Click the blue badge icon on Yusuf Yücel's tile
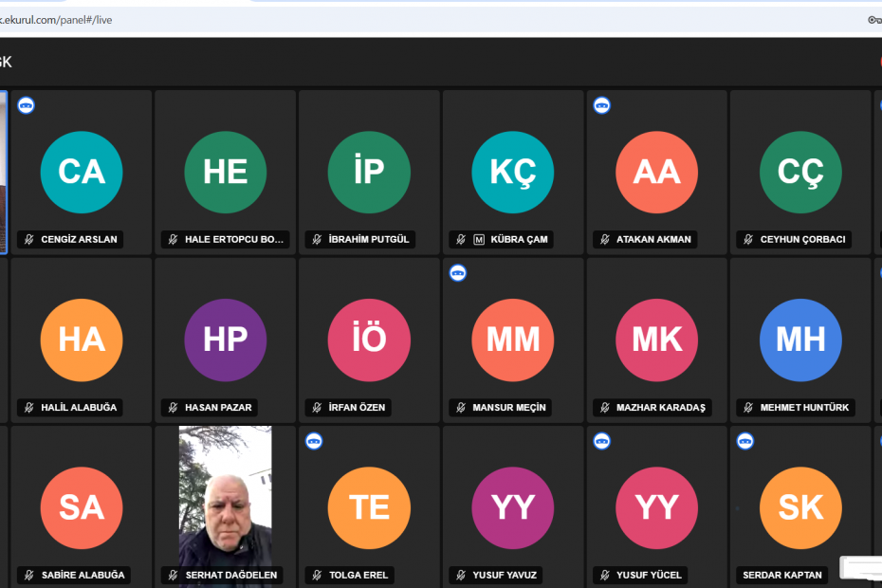 pyautogui.click(x=602, y=441)
